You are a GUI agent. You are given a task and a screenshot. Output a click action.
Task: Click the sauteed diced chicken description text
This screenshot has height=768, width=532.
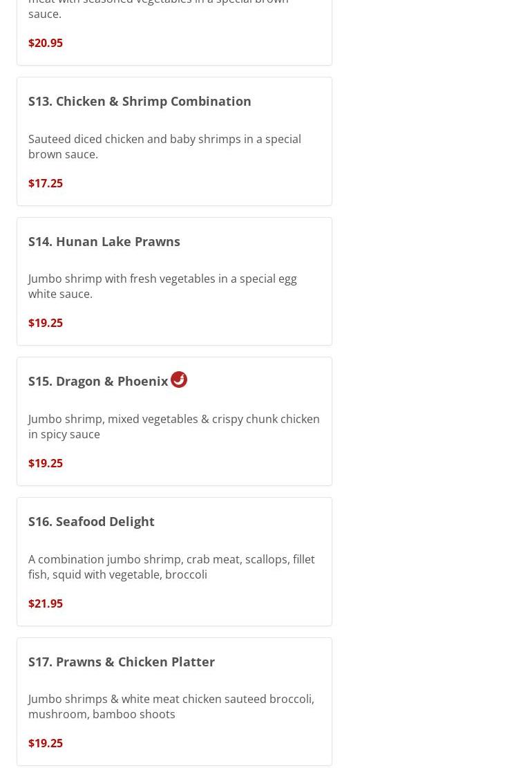[164, 147]
